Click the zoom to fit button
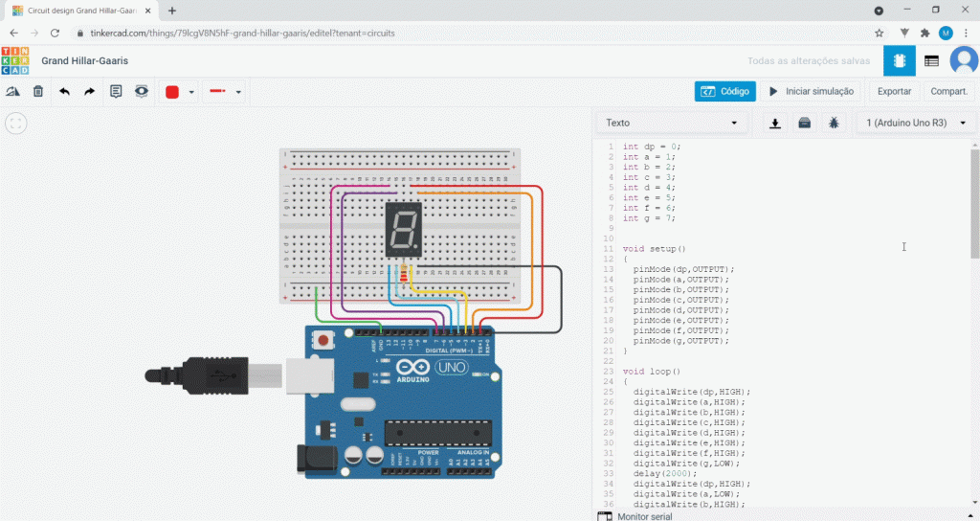The image size is (980, 521). click(16, 123)
